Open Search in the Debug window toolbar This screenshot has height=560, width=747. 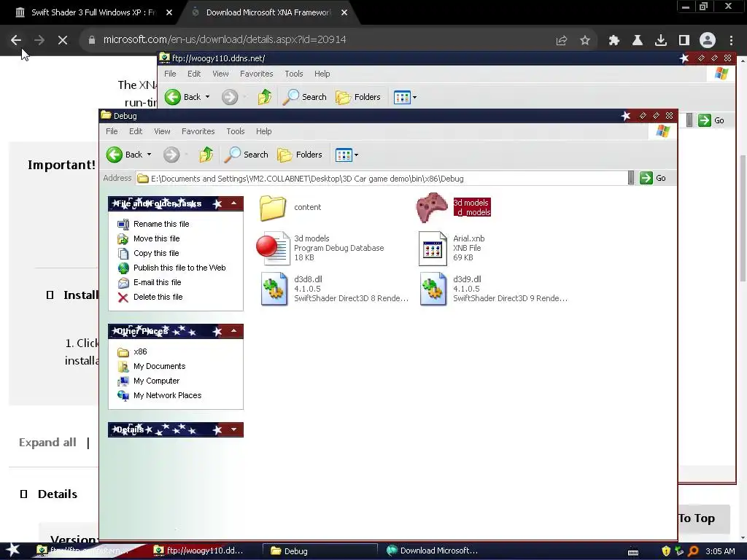(x=246, y=155)
